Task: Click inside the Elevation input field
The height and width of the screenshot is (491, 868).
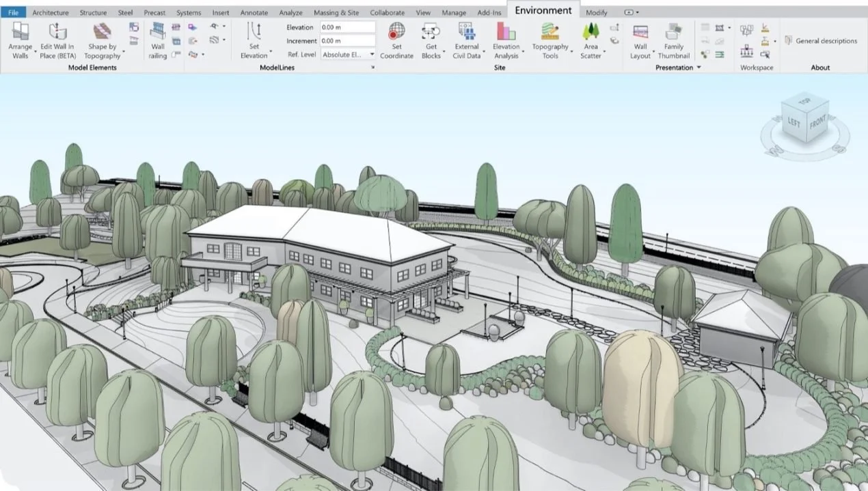Action: coord(347,27)
